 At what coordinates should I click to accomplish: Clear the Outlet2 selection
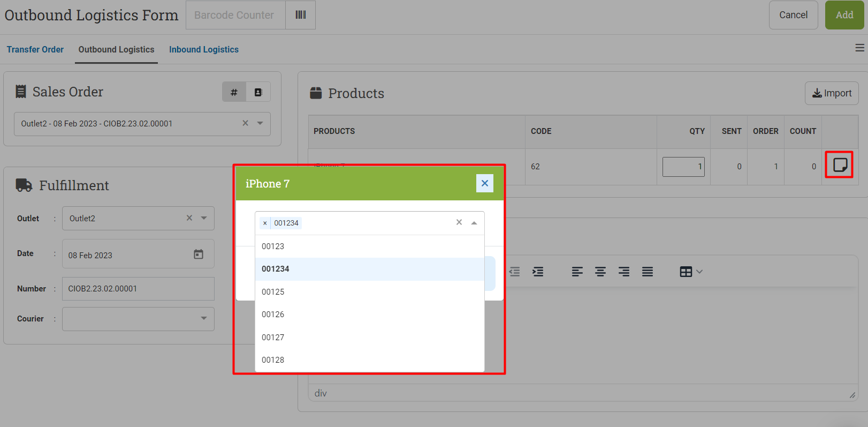(189, 218)
